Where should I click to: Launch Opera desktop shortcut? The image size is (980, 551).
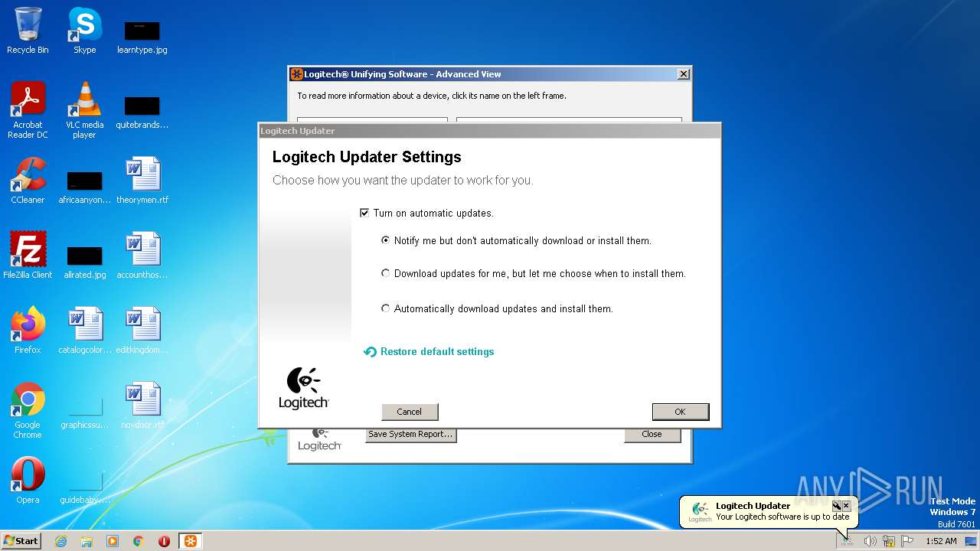[x=28, y=481]
